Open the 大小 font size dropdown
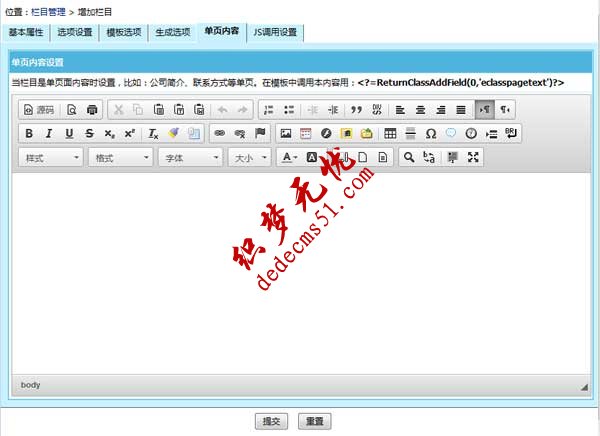The width and height of the screenshot is (600, 436). tap(250, 157)
